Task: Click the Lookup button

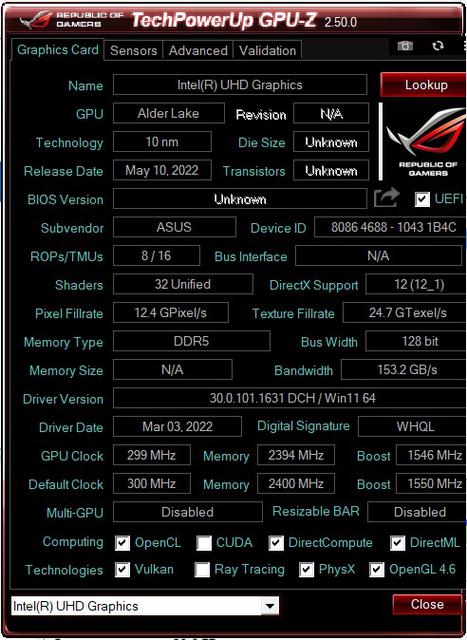Action: pos(425,85)
